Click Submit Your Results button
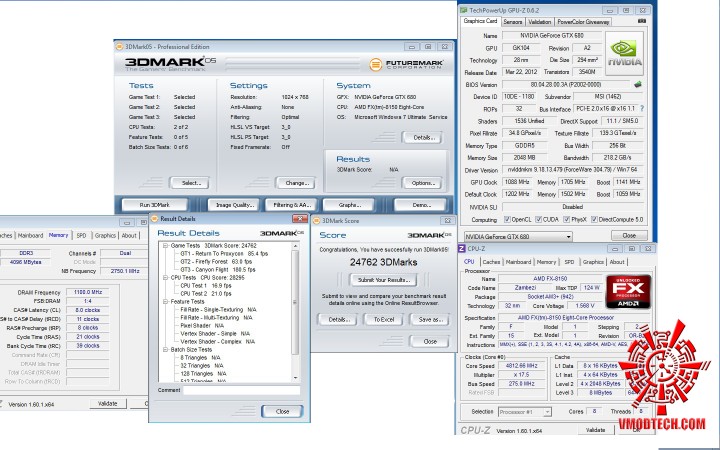This screenshot has height=450, width=720. click(x=383, y=280)
